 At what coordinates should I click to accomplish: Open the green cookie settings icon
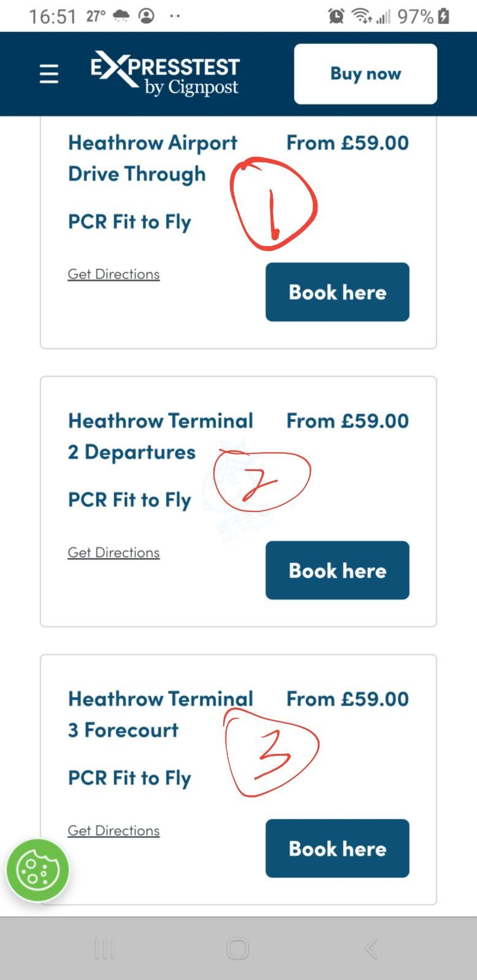click(37, 870)
